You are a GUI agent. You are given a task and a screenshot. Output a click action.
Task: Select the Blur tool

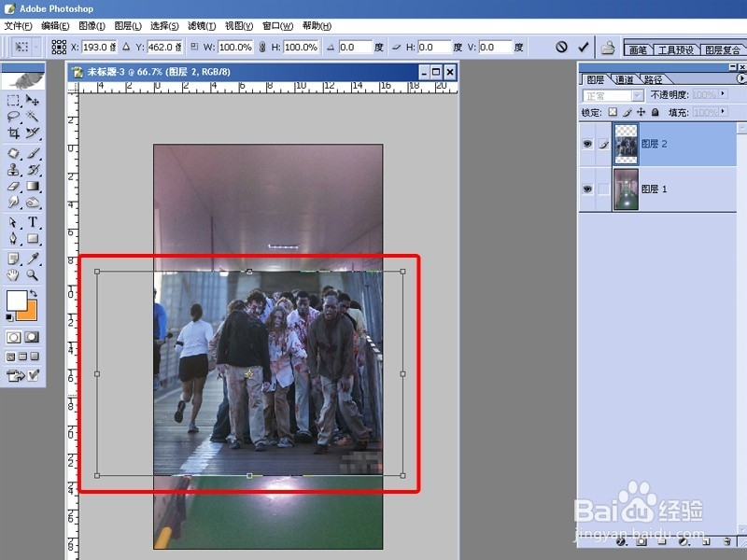[x=13, y=203]
